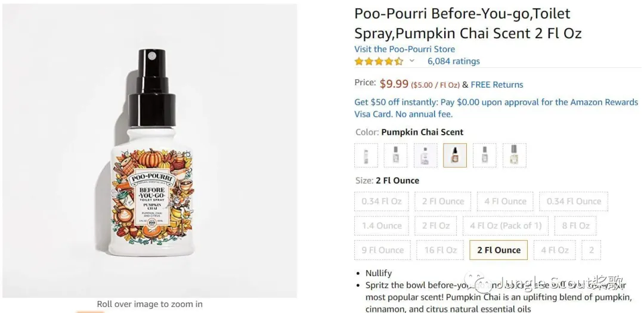Visit the Poo-Pourri Store link

[404, 49]
